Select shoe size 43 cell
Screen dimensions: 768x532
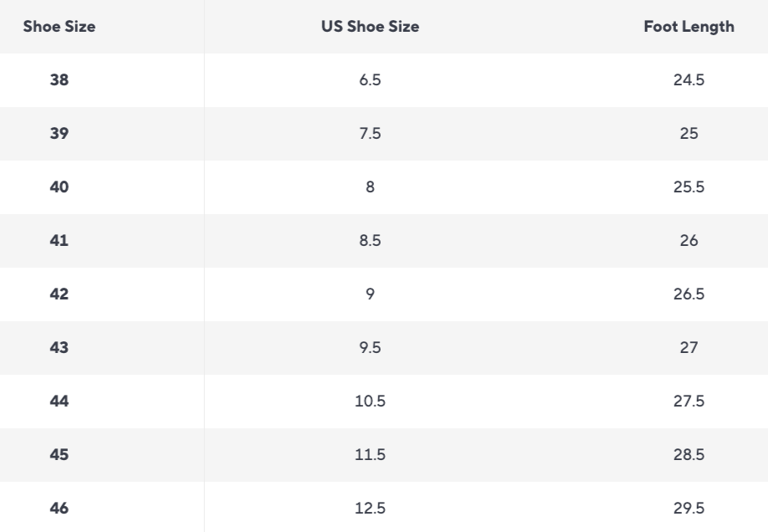tap(59, 348)
